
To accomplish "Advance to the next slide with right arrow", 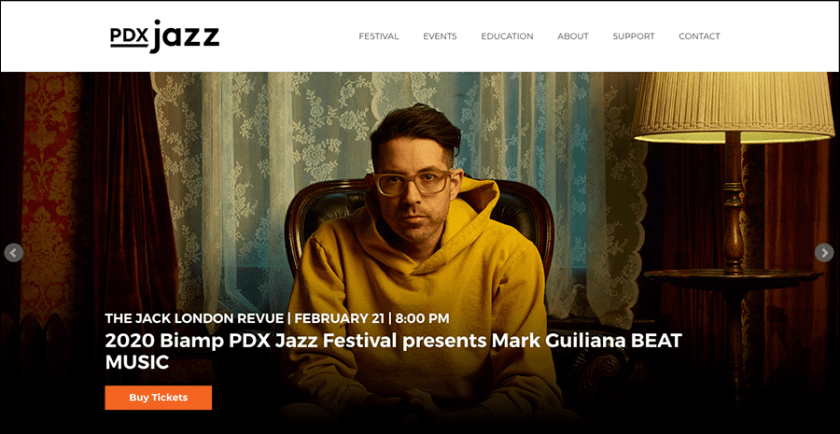I will (824, 253).
